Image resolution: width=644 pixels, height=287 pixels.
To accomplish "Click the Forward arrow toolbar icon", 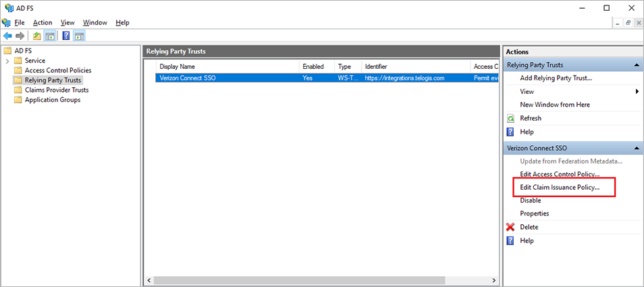I will pyautogui.click(x=20, y=36).
